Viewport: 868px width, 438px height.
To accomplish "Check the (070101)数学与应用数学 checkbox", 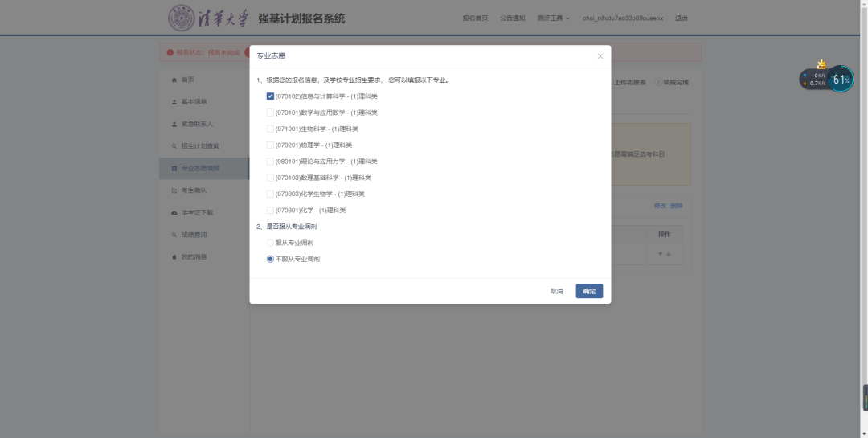I will [270, 113].
